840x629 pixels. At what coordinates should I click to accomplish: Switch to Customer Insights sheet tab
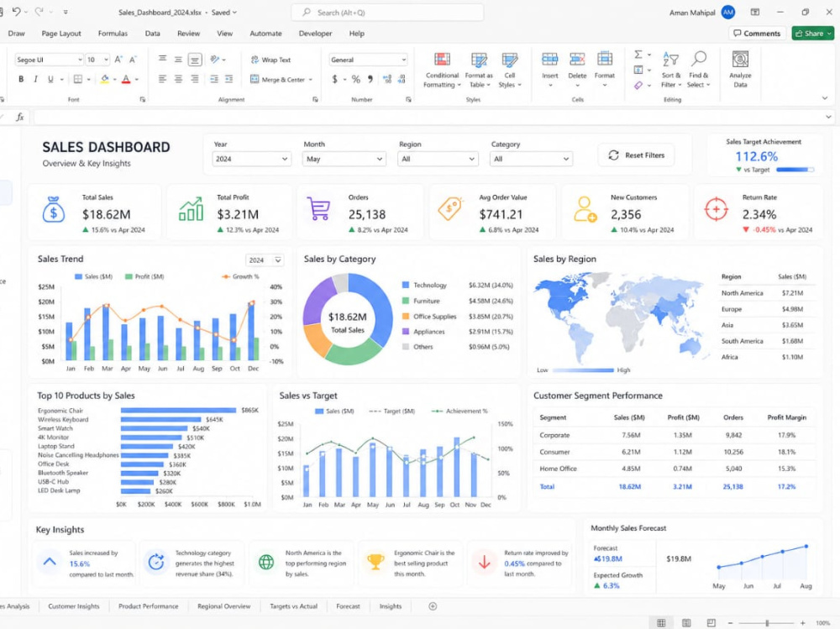click(x=73, y=606)
